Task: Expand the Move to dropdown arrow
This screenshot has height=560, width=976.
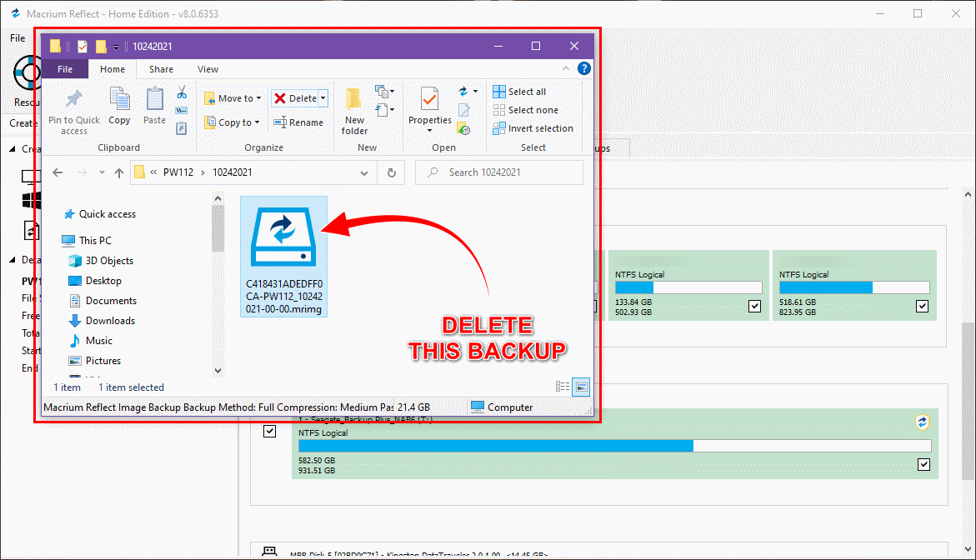Action: (259, 98)
